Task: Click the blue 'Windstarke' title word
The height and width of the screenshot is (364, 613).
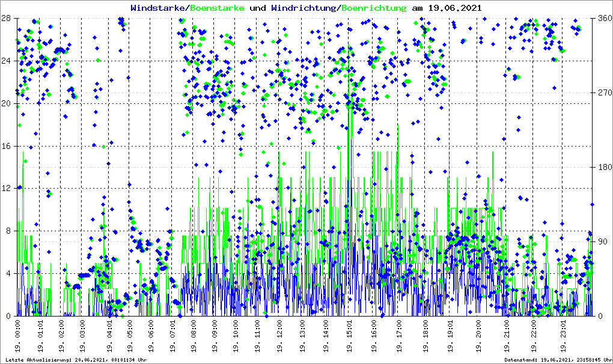Action: coord(158,8)
